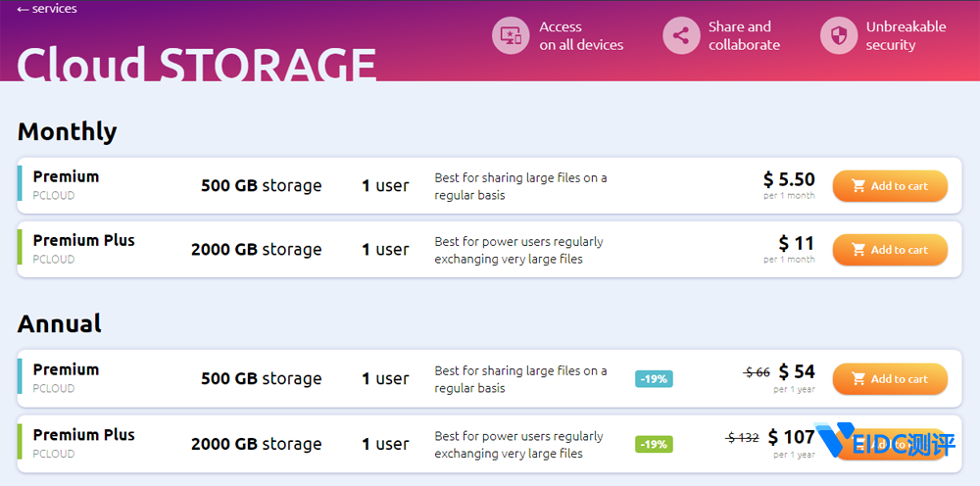This screenshot has height=486, width=980.
Task: Click the Cloud STORAGE page heading
Action: coord(196,64)
